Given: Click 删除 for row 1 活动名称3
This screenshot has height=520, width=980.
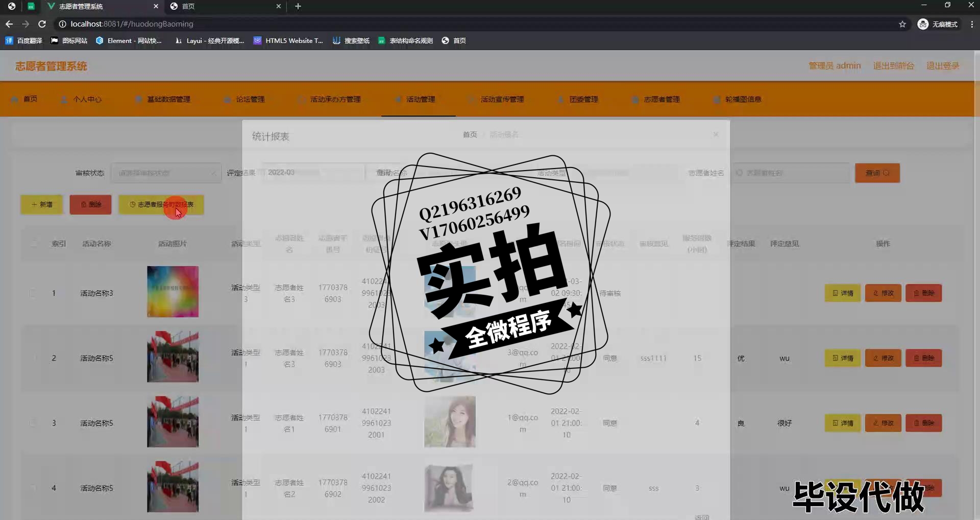Looking at the screenshot, I should pos(924,293).
